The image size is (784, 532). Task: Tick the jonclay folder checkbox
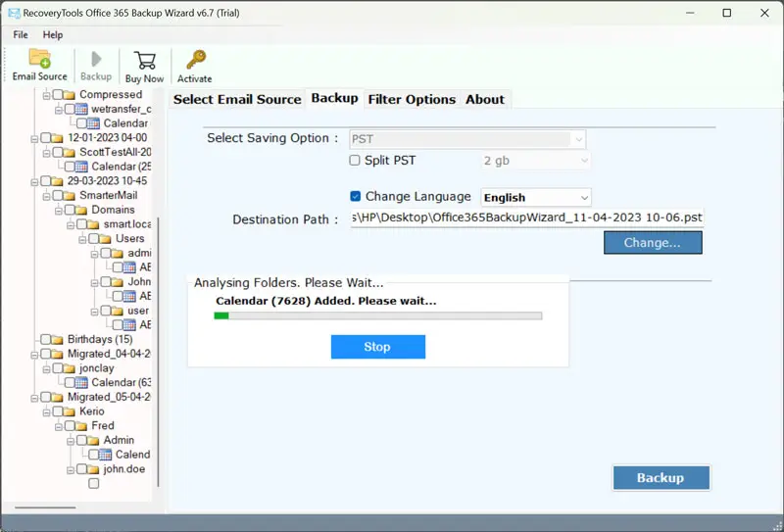[58, 368]
